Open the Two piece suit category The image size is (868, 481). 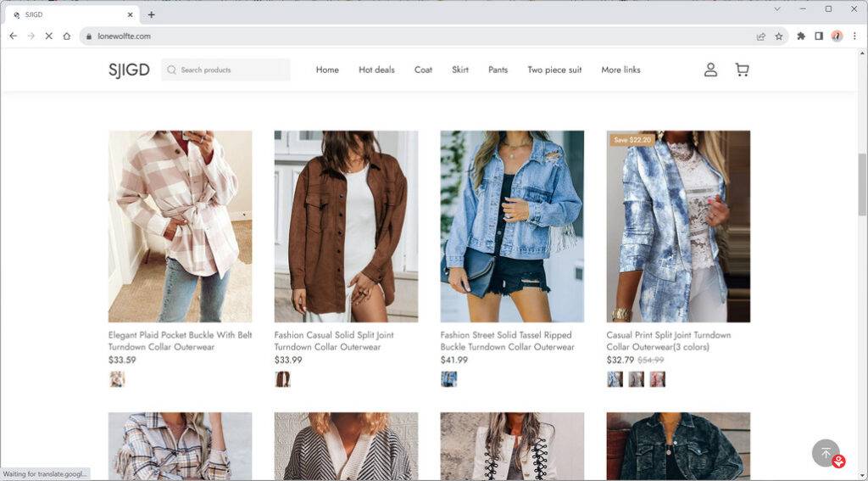point(554,70)
